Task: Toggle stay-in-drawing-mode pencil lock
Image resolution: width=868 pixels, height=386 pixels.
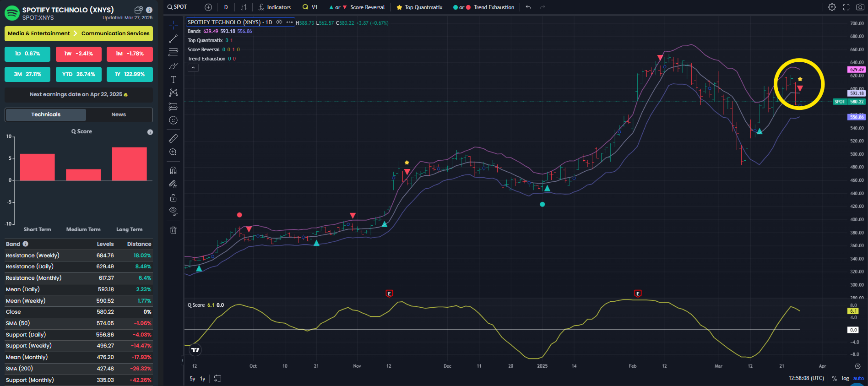Action: coord(173,184)
